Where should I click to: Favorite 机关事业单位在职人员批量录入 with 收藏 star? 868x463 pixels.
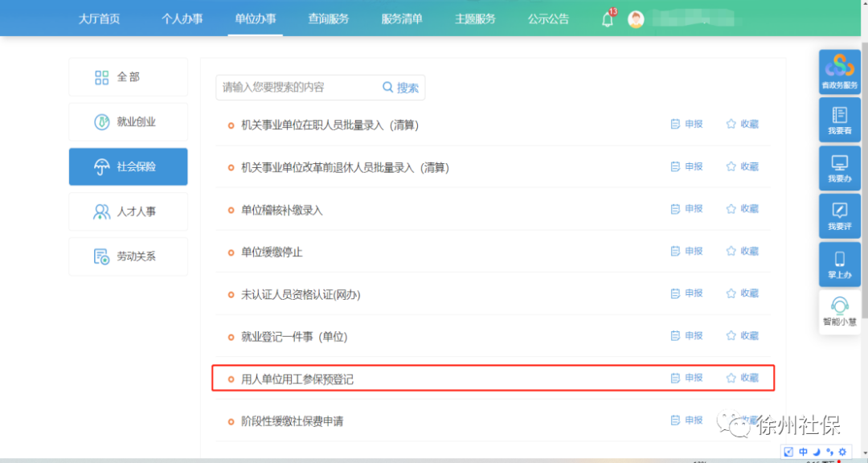tap(742, 124)
